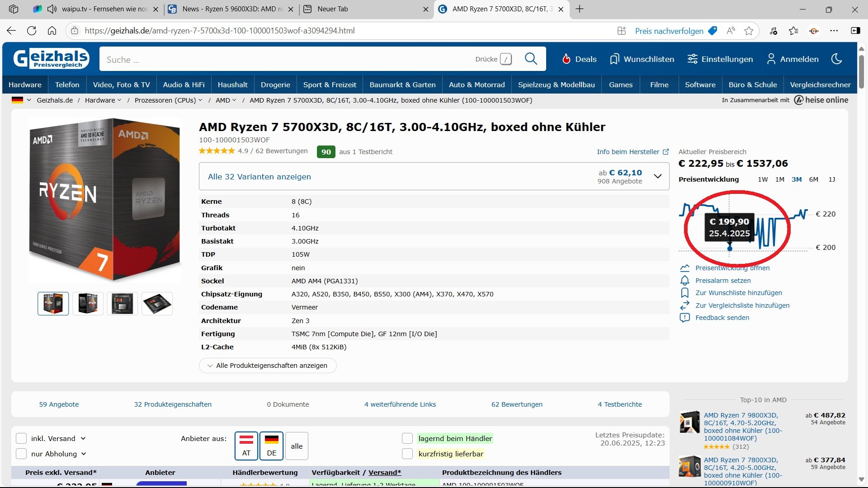Open the country flag dropdown in breadcrumb
This screenshot has height=488, width=868.
point(21,100)
